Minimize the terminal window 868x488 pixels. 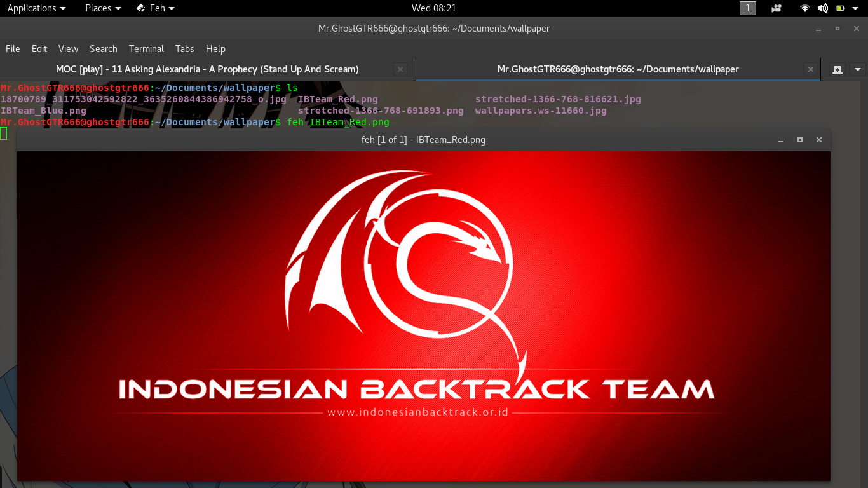818,29
